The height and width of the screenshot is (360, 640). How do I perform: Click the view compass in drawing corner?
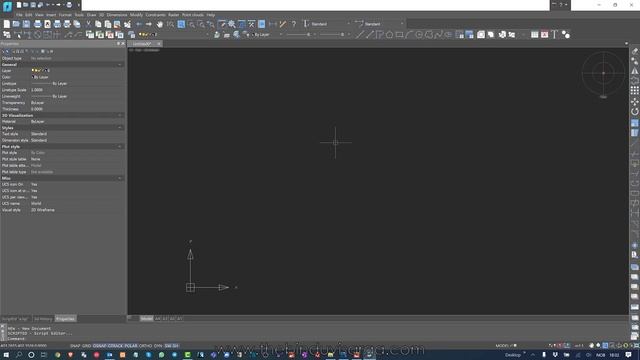603,73
